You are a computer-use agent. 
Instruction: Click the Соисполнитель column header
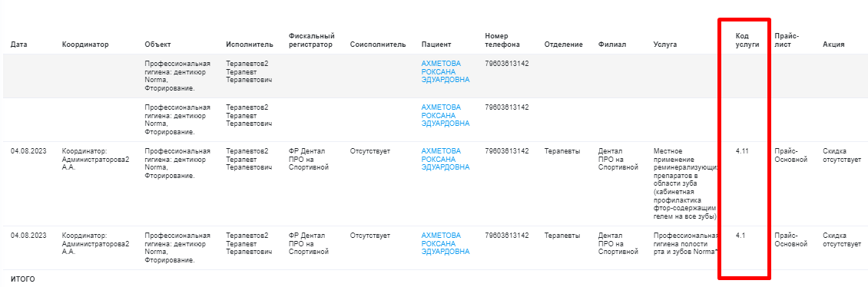(378, 45)
